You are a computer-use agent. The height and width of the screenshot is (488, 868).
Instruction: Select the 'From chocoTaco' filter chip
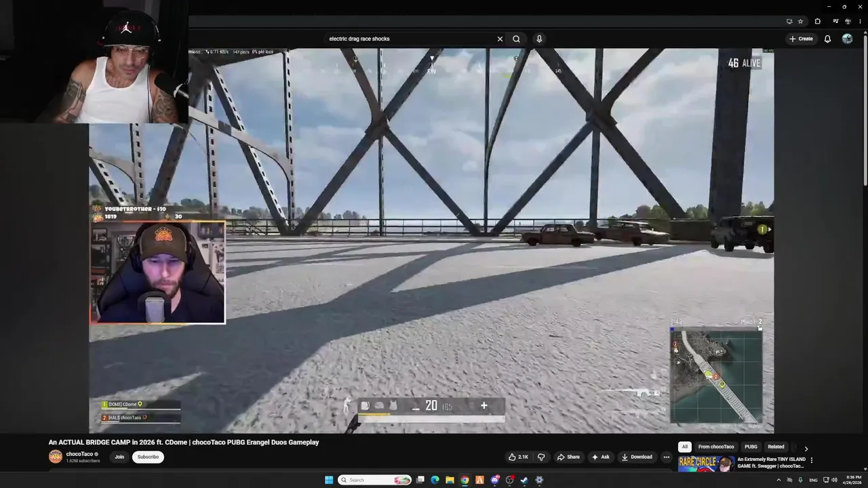click(716, 447)
